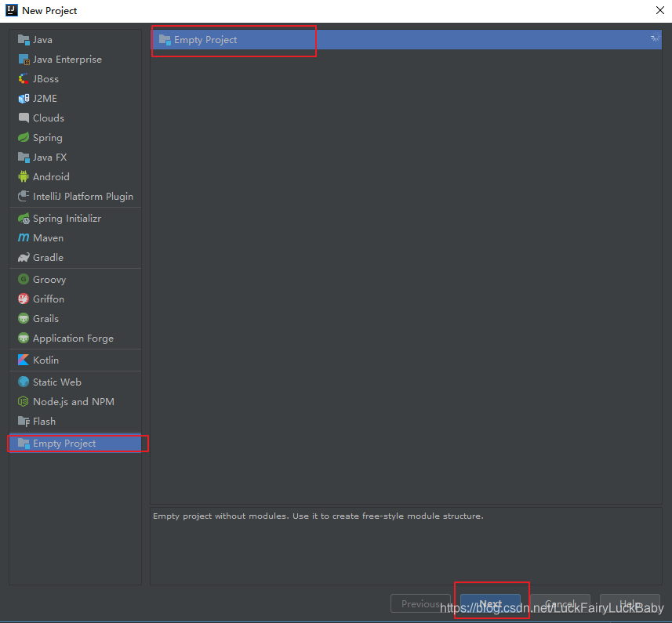Close the New Project dialog
Viewport: 672px width, 623px height.
(x=660, y=10)
